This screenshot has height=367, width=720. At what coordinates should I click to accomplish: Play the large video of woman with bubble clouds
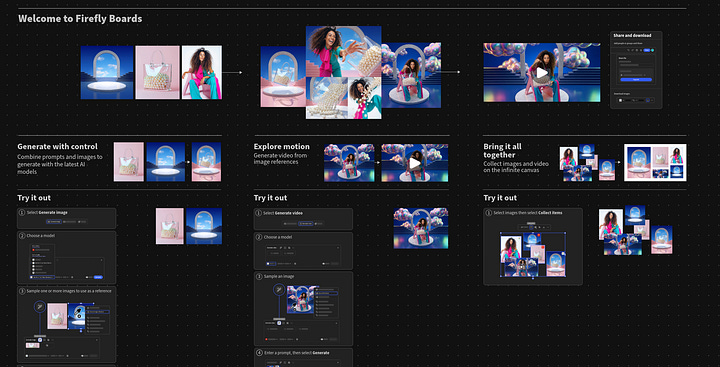point(542,73)
